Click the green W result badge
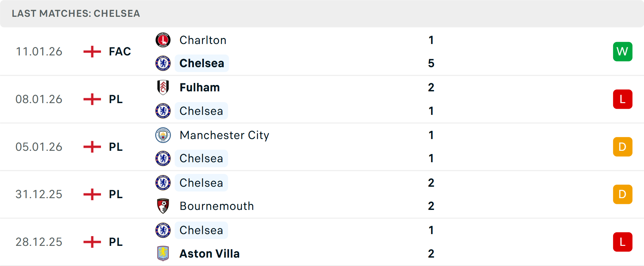This screenshot has width=644, height=266. click(623, 52)
